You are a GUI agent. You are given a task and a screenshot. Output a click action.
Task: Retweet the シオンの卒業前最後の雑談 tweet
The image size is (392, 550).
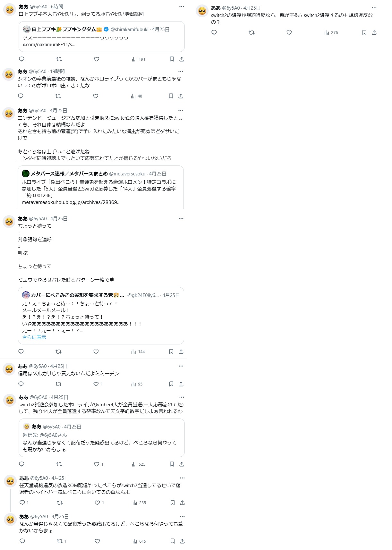click(x=58, y=96)
